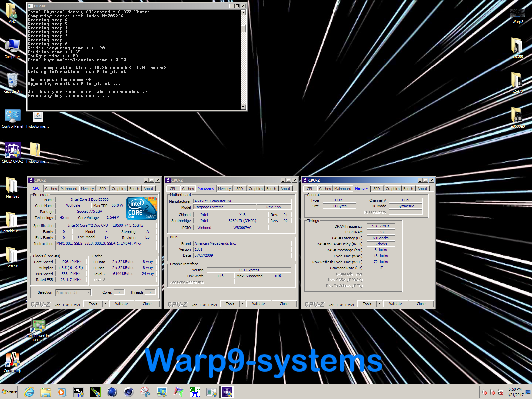
Task: Open the x5355 folder on desktop
Action: 518,48
